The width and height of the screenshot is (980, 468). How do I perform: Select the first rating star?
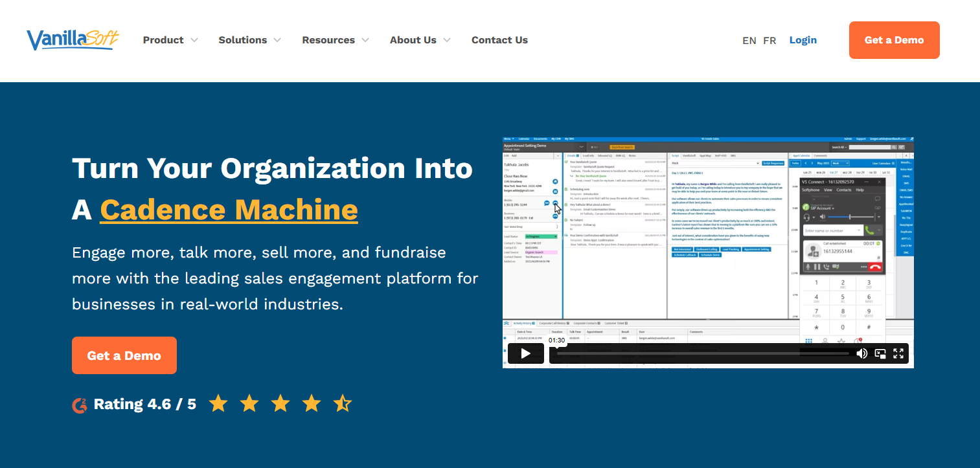point(218,403)
